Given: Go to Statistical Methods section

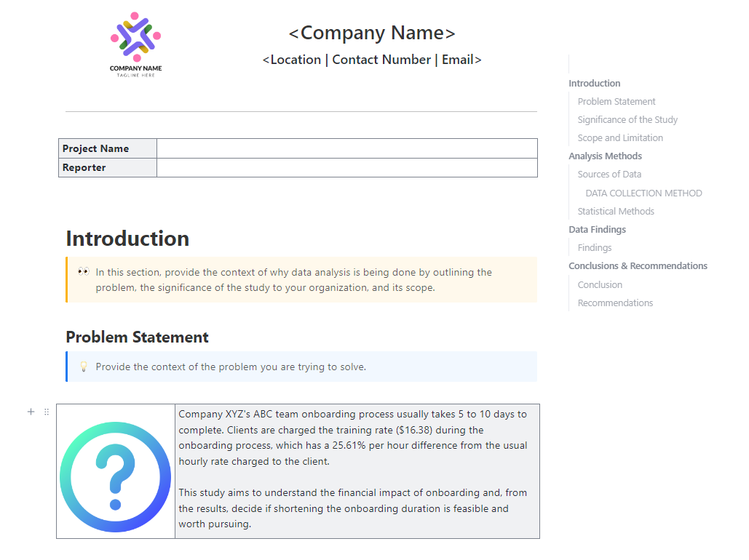Looking at the screenshot, I should (616, 211).
